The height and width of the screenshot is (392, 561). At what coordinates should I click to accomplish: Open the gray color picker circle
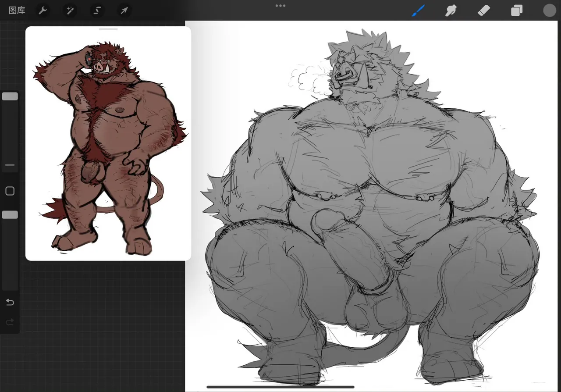pos(549,11)
